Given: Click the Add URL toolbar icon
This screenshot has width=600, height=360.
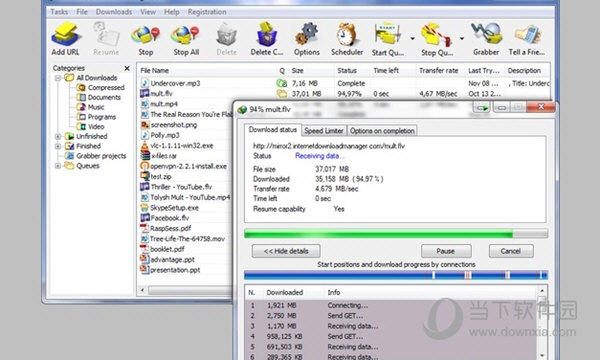Looking at the screenshot, I should pyautogui.click(x=66, y=35).
